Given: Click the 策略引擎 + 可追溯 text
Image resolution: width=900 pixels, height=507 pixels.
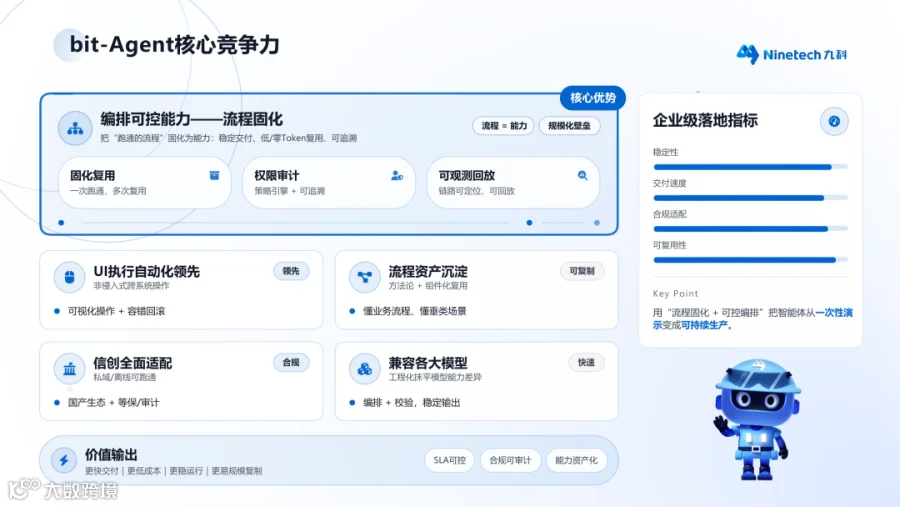Looking at the screenshot, I should (289, 191).
